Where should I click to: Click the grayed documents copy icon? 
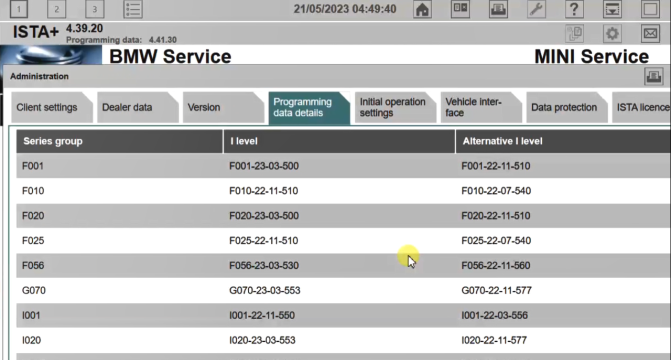coord(574,33)
